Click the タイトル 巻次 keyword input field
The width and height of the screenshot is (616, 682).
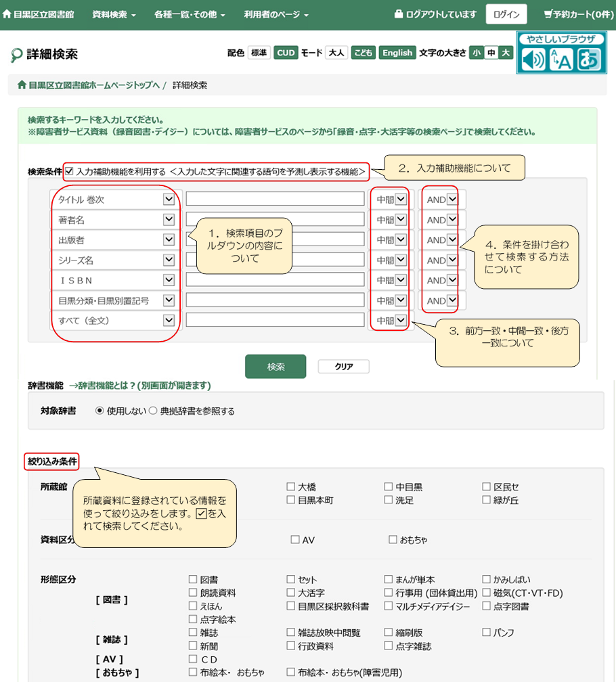click(x=275, y=199)
